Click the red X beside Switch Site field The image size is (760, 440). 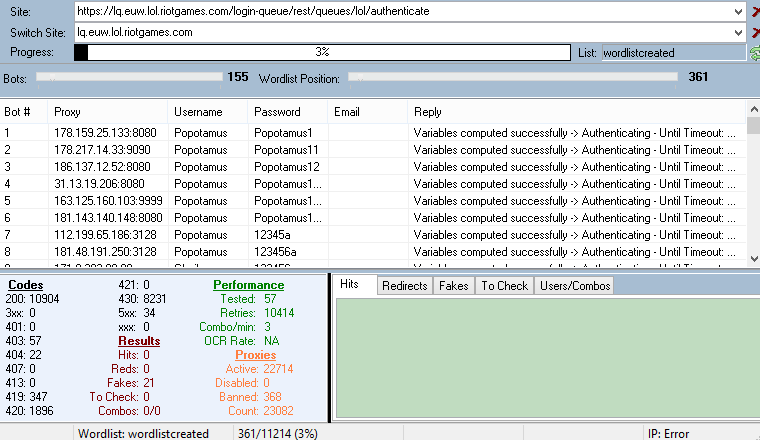[x=755, y=32]
